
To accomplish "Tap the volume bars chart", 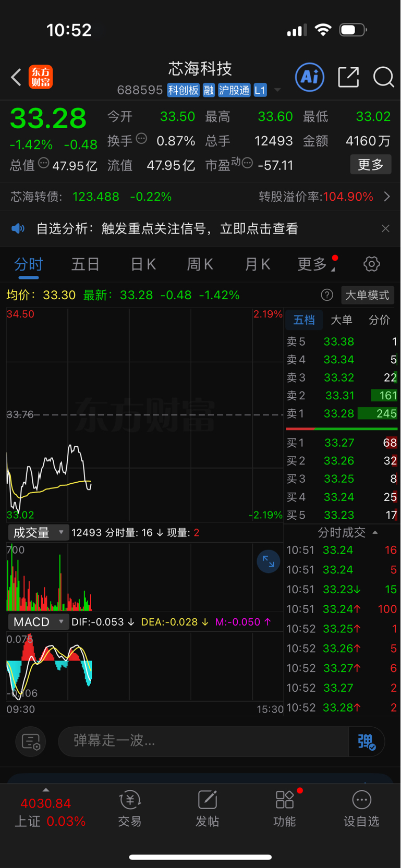I will click(x=144, y=577).
